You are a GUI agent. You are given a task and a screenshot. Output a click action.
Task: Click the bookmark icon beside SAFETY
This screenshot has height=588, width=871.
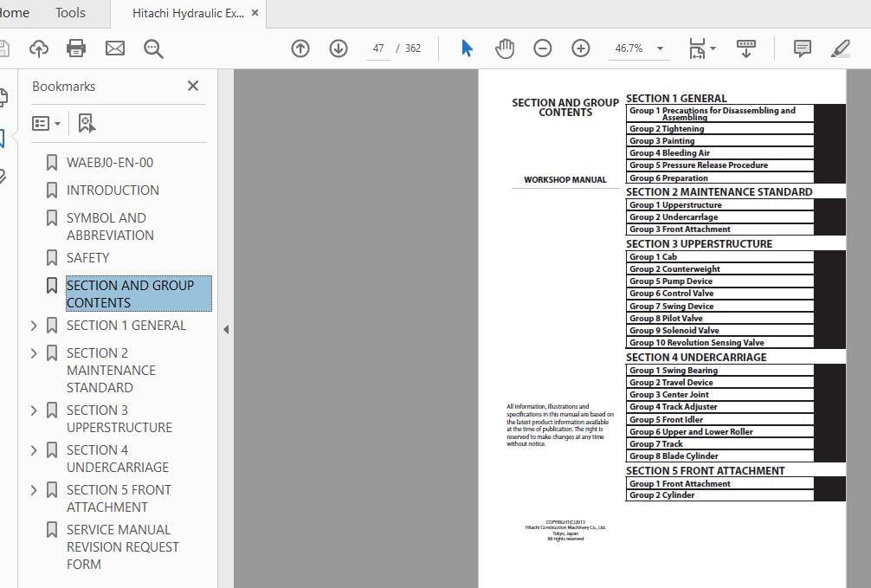coord(52,258)
